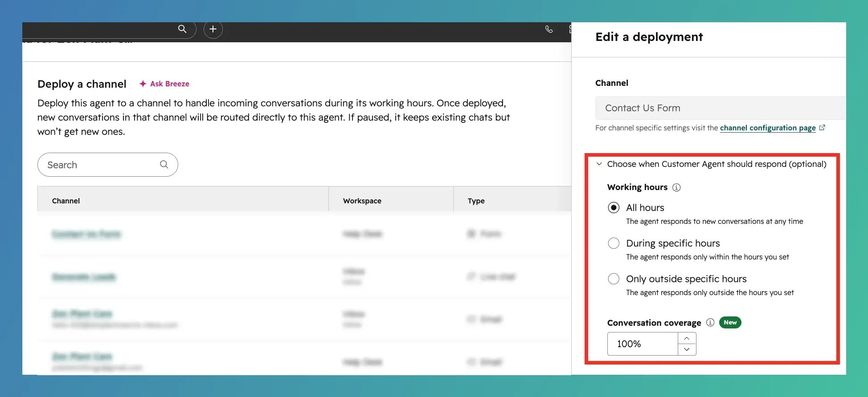
Task: Click magnifier icon inside channel search box
Action: [164, 164]
